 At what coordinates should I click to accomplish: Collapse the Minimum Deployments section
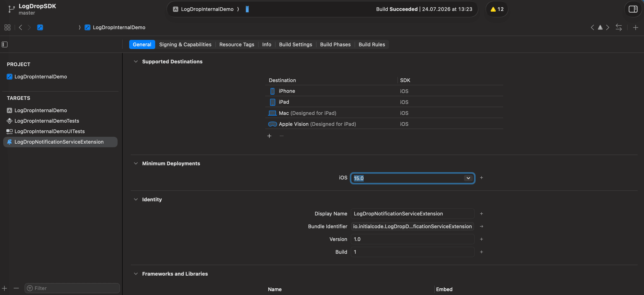click(136, 163)
